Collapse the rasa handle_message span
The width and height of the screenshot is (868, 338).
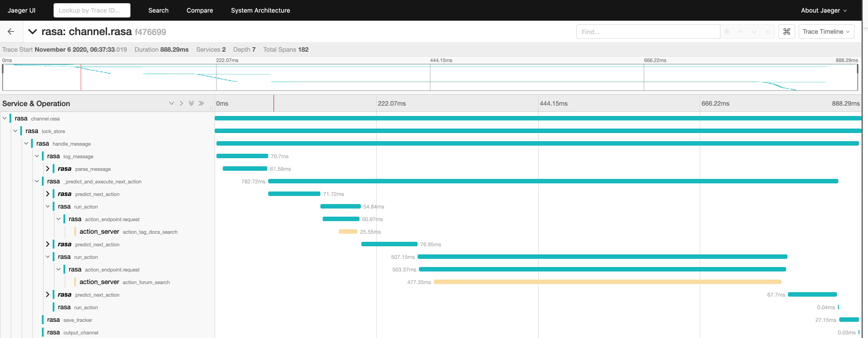26,143
